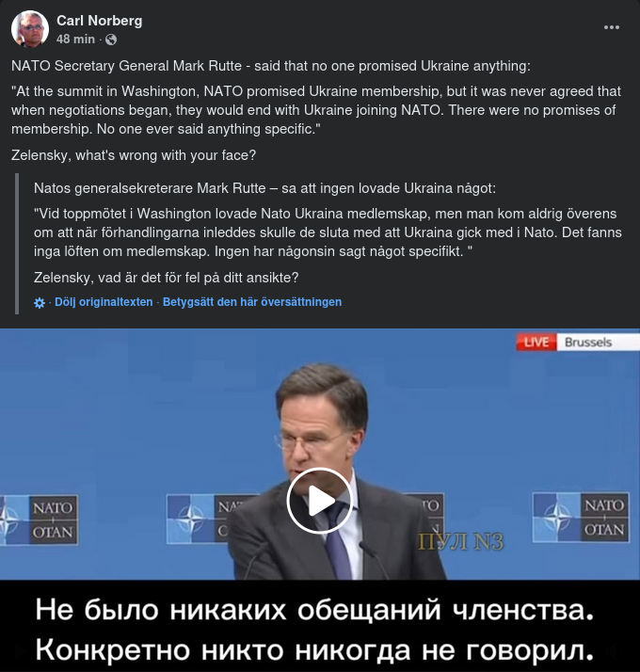Click Swedish line Zelensky, vad är det för fel
The height and width of the screenshot is (672, 640).
[x=166, y=278]
